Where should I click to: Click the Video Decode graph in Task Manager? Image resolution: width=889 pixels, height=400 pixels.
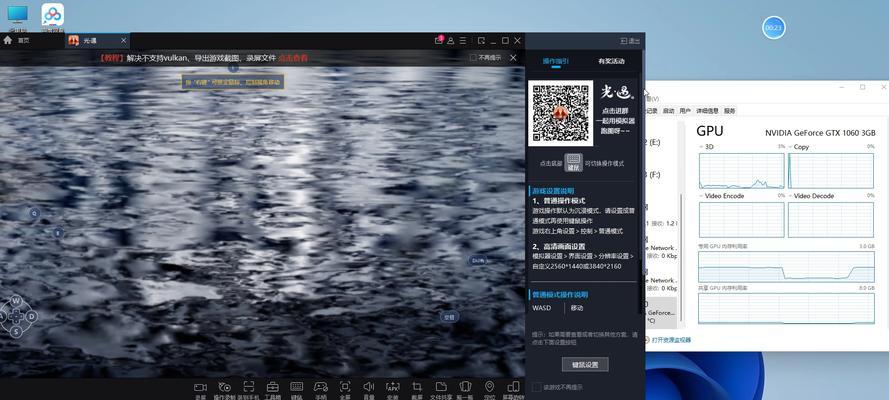(831, 220)
